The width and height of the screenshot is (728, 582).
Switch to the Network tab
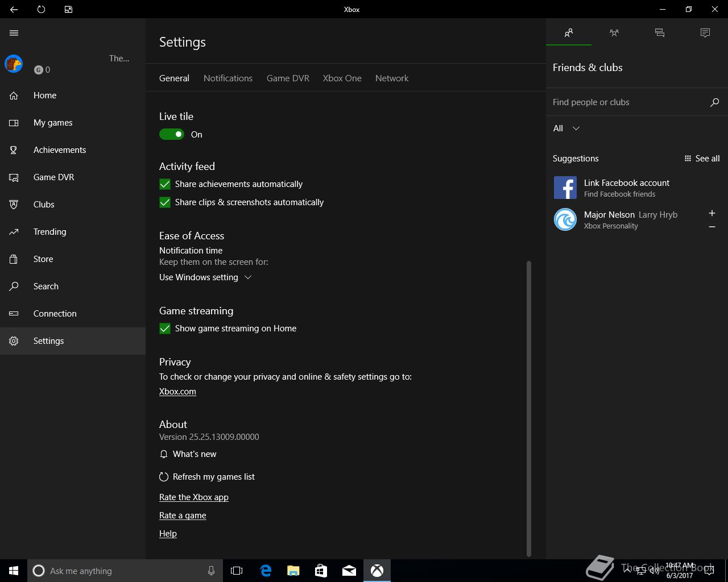pos(392,78)
